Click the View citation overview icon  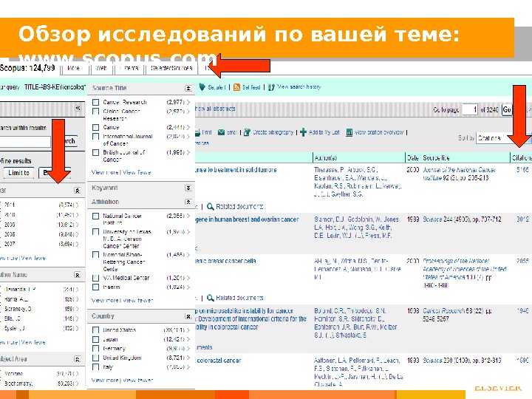[x=349, y=132]
